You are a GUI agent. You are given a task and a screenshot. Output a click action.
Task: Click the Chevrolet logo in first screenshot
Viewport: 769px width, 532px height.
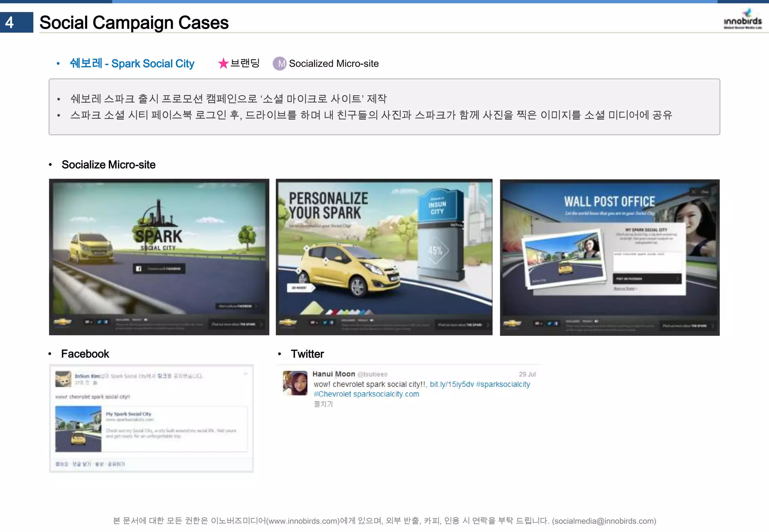point(63,322)
